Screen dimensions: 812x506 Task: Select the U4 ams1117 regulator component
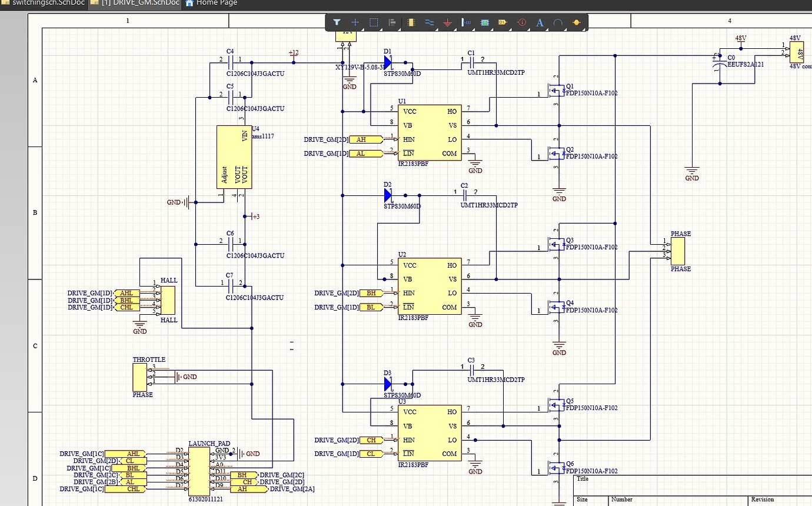point(234,156)
